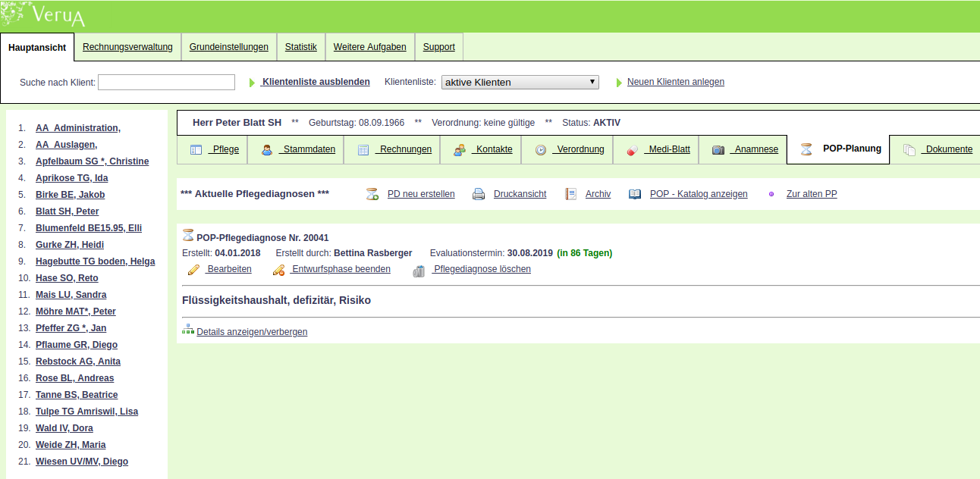Viewport: 980px width, 479px height.
Task: Click the purple dot before Zur alten PP
Action: point(771,194)
